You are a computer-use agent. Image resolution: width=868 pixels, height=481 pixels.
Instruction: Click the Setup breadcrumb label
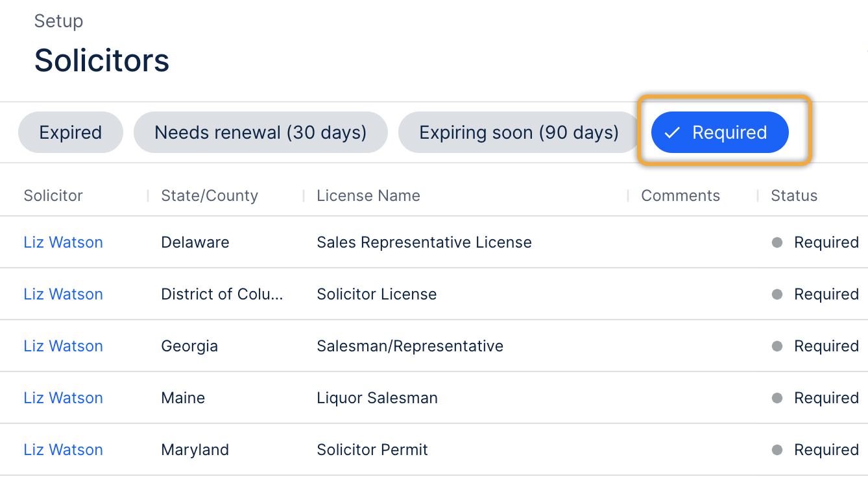tap(58, 21)
